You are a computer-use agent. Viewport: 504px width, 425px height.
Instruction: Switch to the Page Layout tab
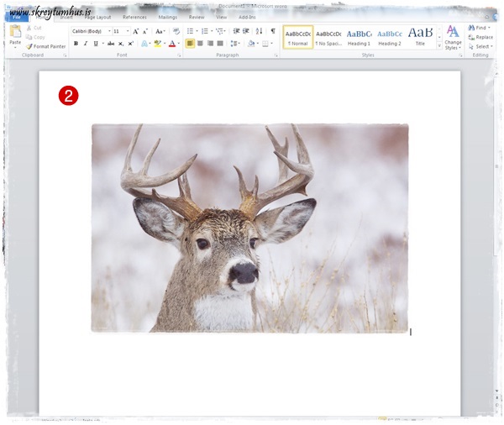(x=97, y=17)
